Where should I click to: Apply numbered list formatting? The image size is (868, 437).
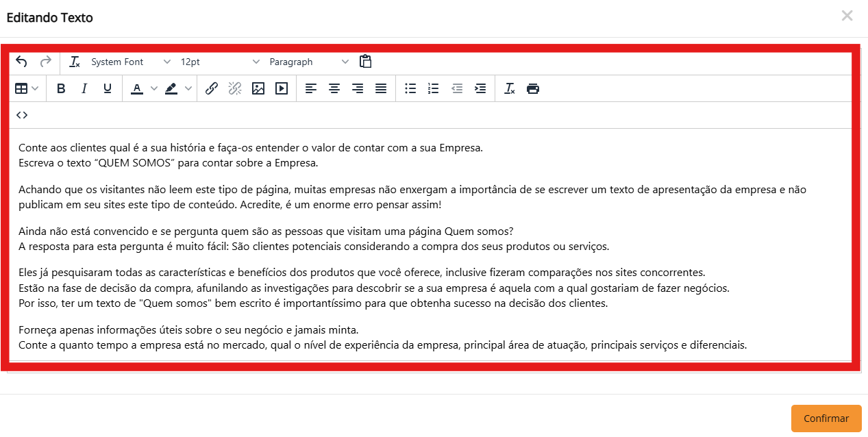[x=433, y=88]
